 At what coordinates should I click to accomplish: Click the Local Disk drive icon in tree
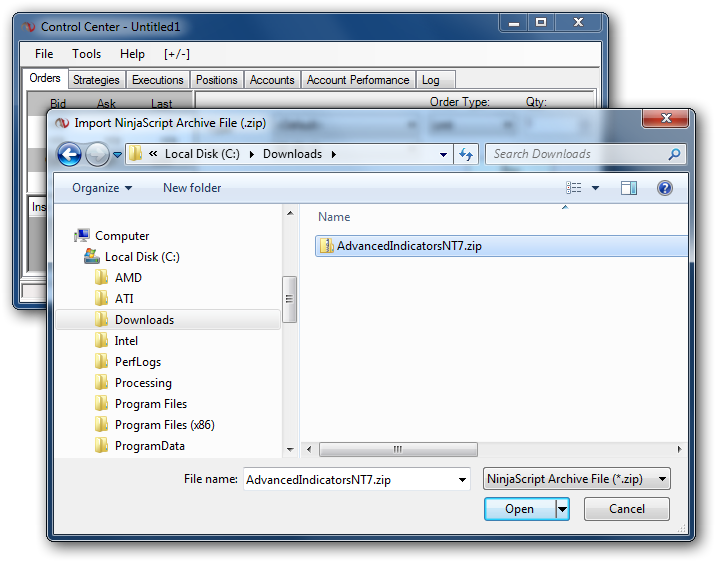(x=92, y=256)
